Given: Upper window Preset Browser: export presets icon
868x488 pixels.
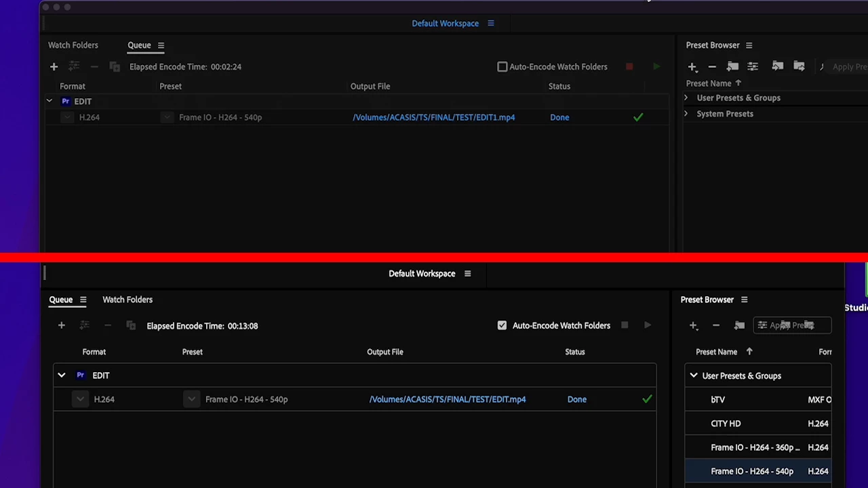Looking at the screenshot, I should coord(799,66).
